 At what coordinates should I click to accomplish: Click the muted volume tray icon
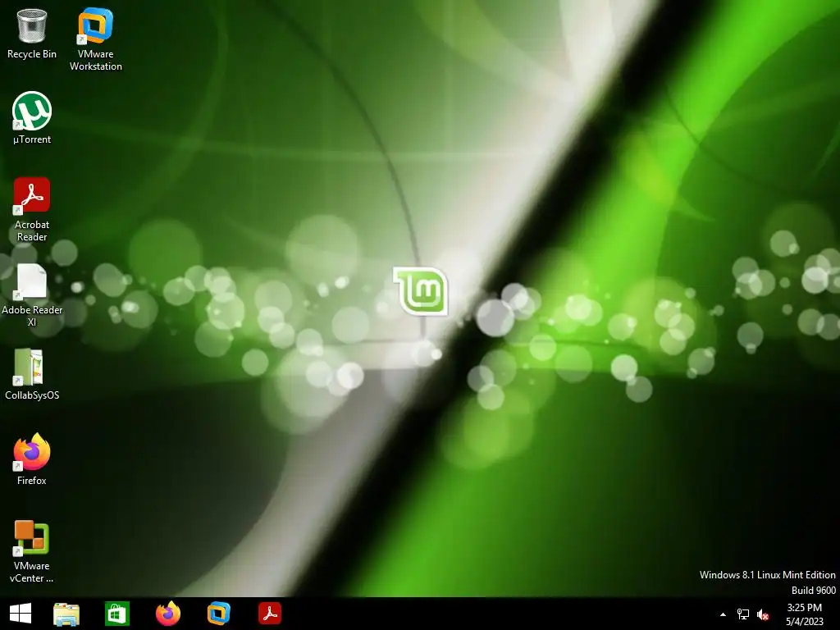pos(762,614)
